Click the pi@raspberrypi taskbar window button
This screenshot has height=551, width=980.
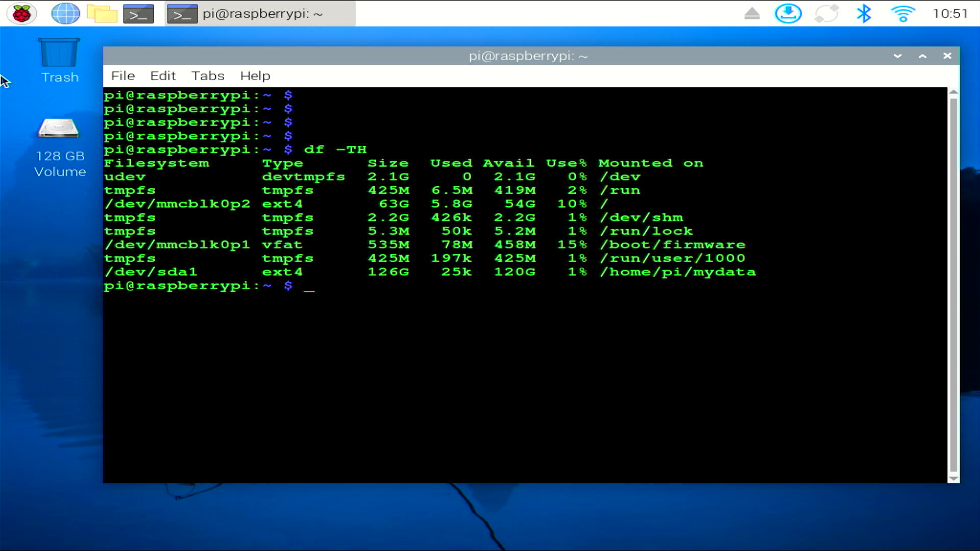[x=260, y=14]
